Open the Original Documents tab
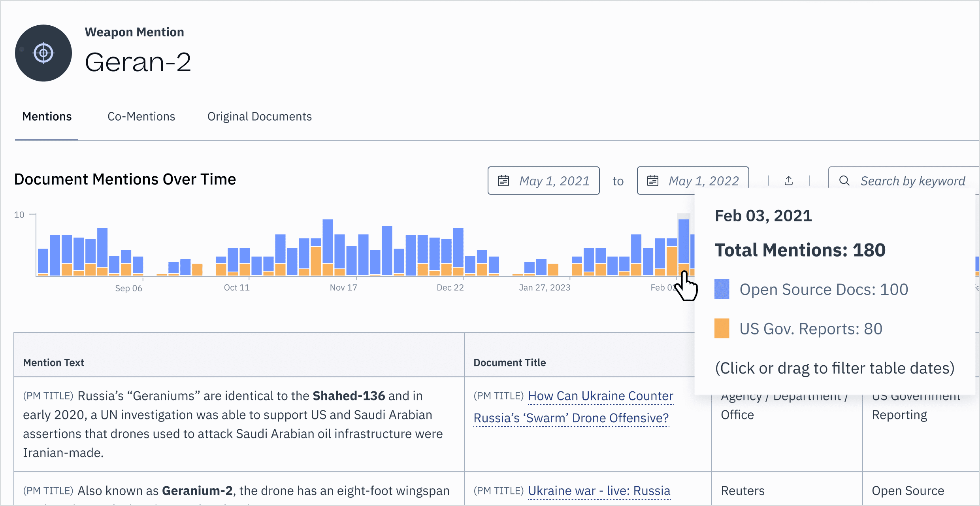Viewport: 980px width, 506px height. (259, 117)
